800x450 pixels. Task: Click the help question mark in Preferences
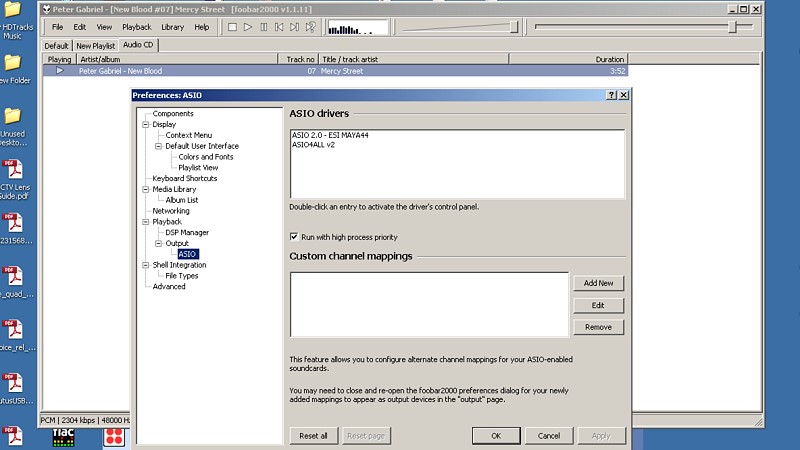[x=611, y=95]
